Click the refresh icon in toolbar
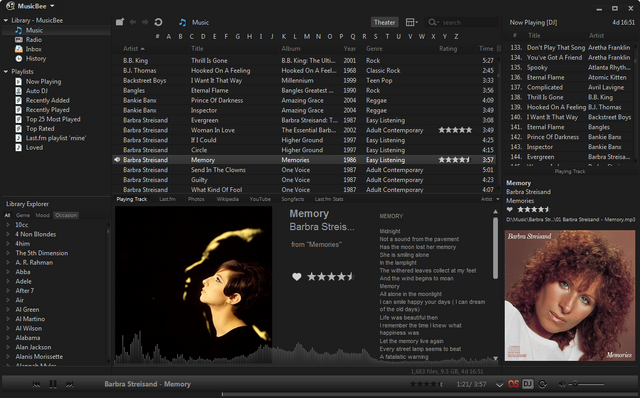This screenshot has height=398, width=640. pos(158,22)
